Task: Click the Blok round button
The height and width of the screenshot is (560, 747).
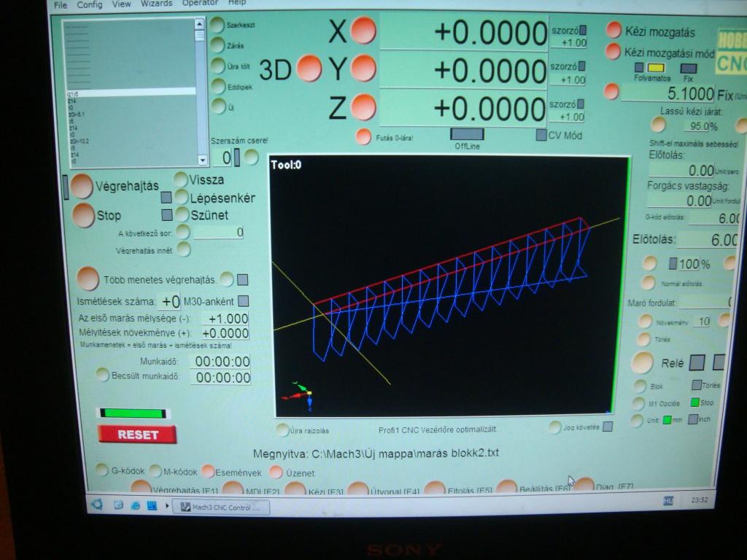Action: [x=639, y=386]
